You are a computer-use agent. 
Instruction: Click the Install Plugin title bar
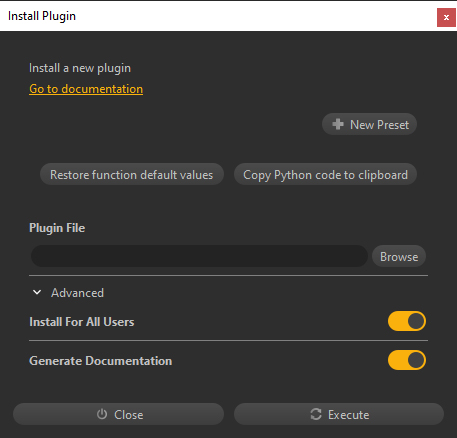pos(220,17)
